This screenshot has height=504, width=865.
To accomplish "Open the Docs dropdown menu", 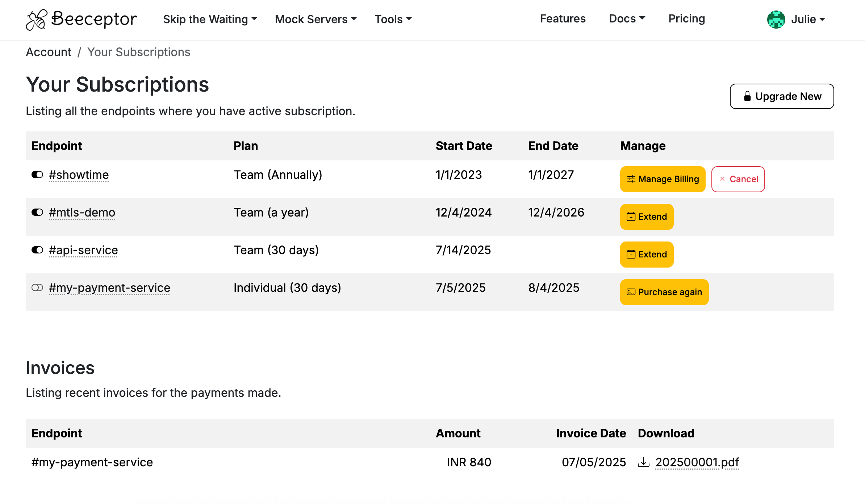I will tap(627, 18).
